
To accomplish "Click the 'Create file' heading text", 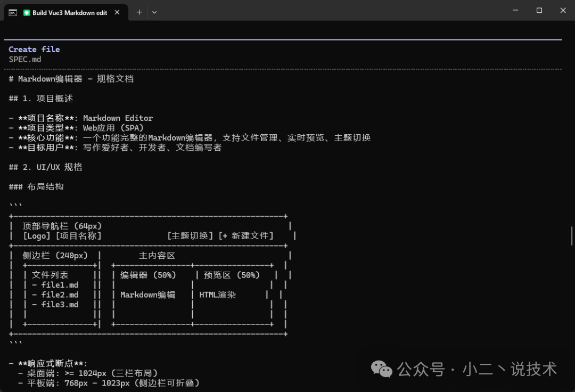I will pyautogui.click(x=34, y=50).
